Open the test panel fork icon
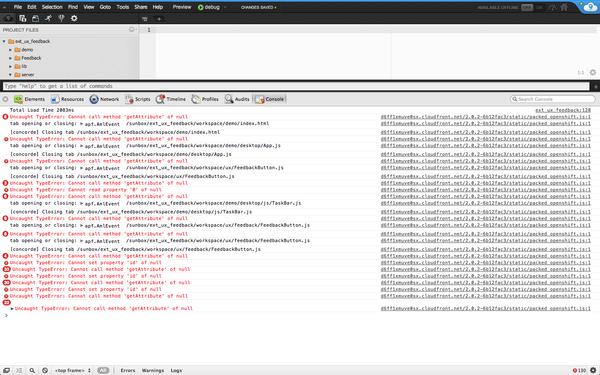Image resolution: width=600 pixels, height=375 pixels. [61, 18]
